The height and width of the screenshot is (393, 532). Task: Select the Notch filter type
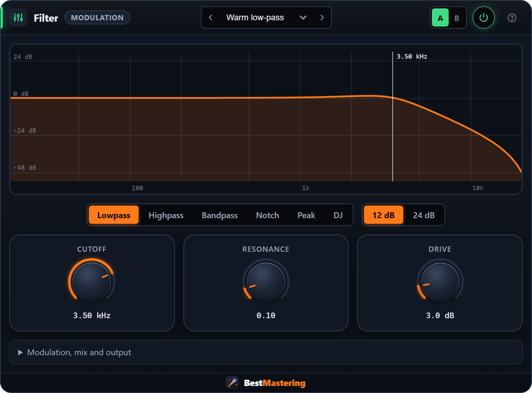tap(267, 215)
